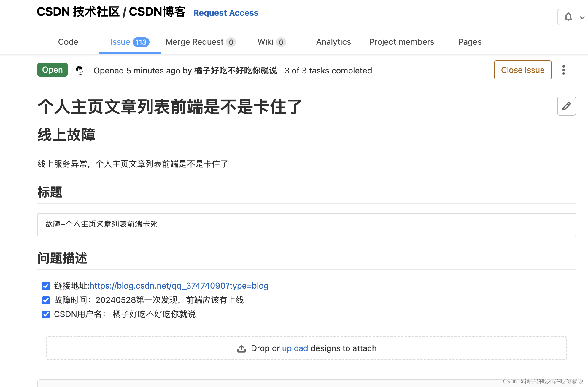
Task: Click the upload link to attach designs
Action: coord(295,348)
